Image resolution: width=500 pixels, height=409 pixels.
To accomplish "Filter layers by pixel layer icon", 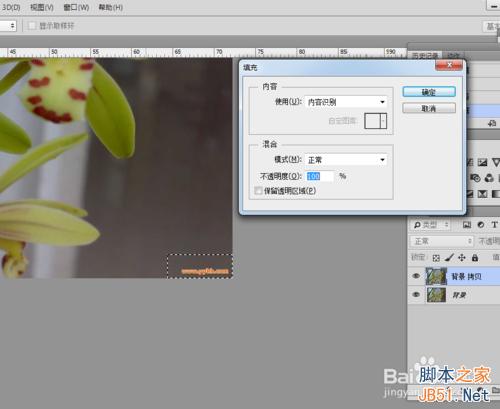I will 467,225.
